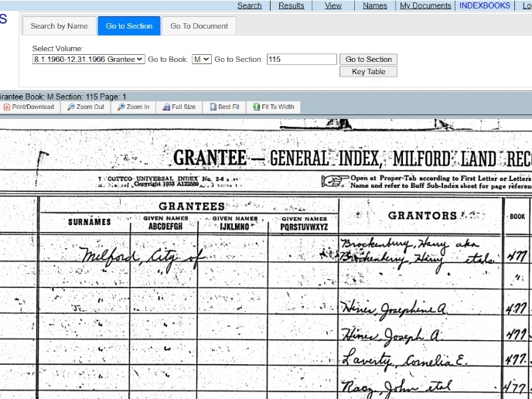Open the Select Volume dropdown
532x399 pixels.
click(89, 60)
